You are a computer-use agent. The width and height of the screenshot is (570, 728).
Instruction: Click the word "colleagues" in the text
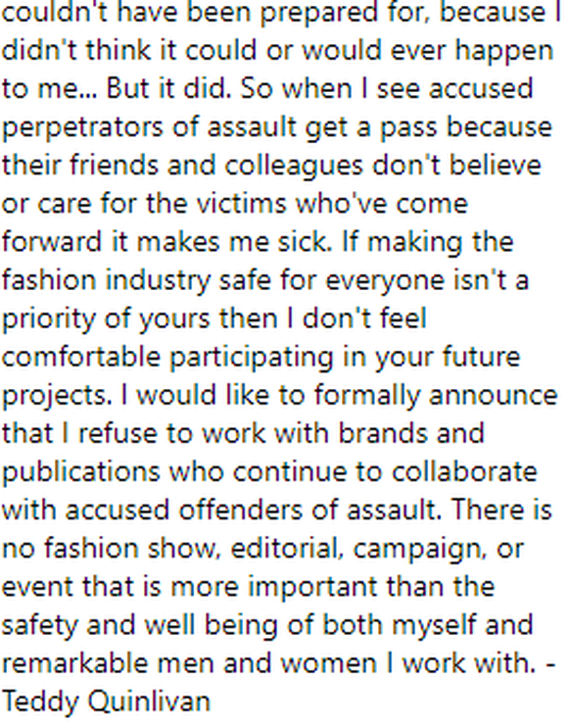point(294,166)
